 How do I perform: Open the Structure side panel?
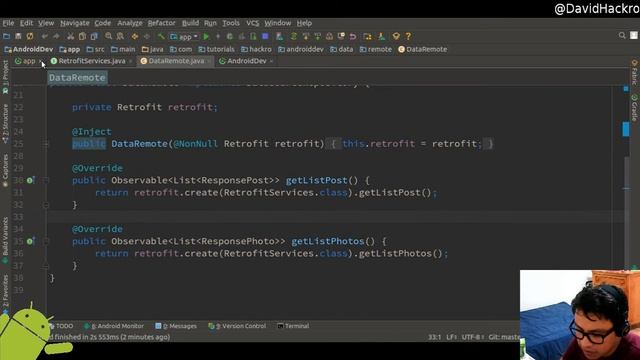[5, 124]
